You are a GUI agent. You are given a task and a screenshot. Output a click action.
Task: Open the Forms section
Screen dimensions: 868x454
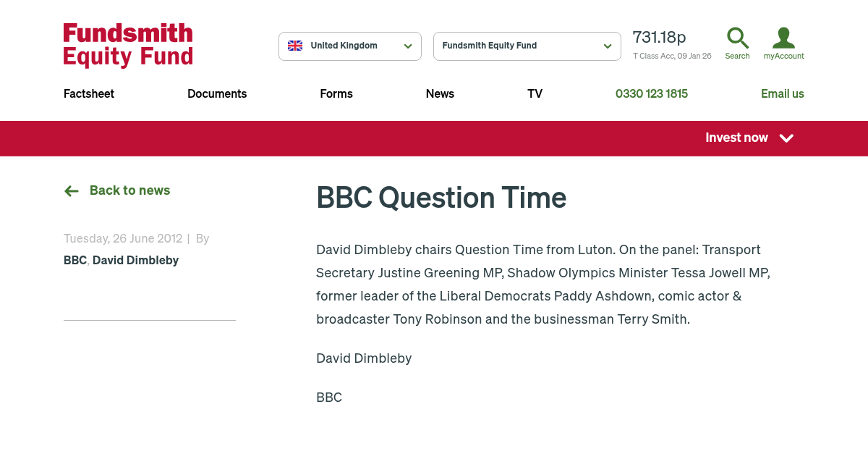[x=336, y=93]
